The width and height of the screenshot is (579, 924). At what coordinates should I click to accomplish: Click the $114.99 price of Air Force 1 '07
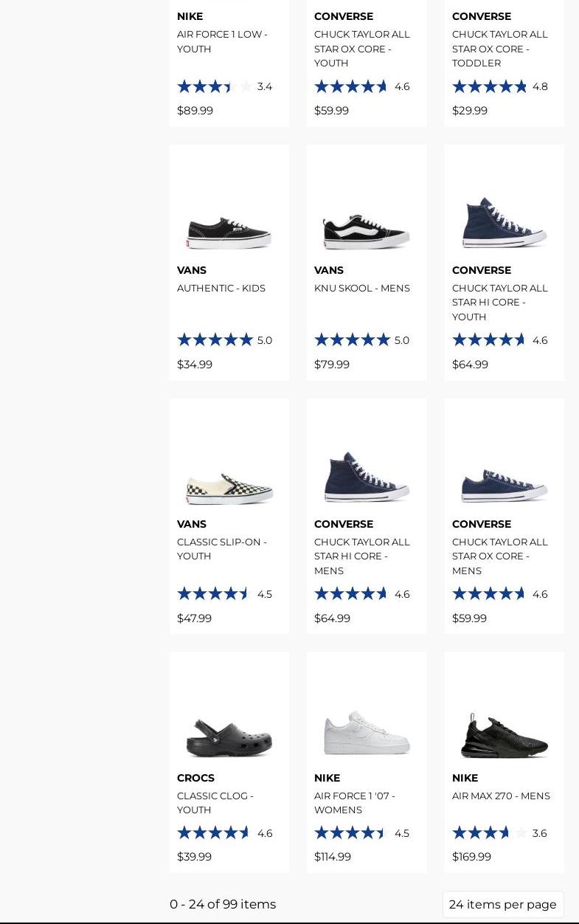(x=333, y=857)
